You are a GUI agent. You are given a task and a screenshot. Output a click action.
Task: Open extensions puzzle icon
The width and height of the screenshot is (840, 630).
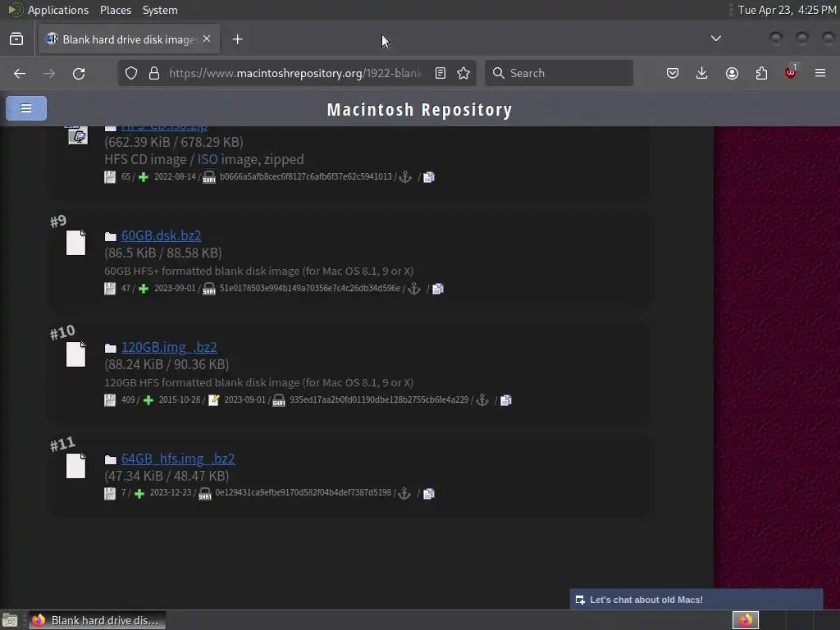(761, 73)
